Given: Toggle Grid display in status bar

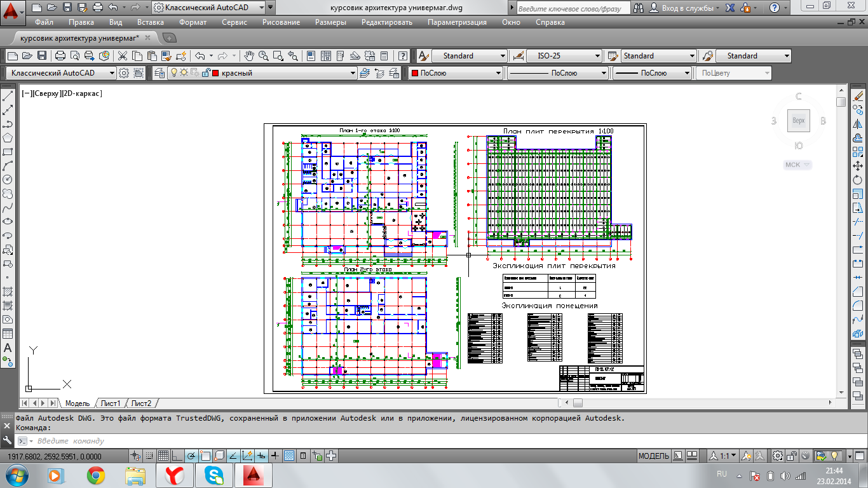Looking at the screenshot, I should point(163,456).
